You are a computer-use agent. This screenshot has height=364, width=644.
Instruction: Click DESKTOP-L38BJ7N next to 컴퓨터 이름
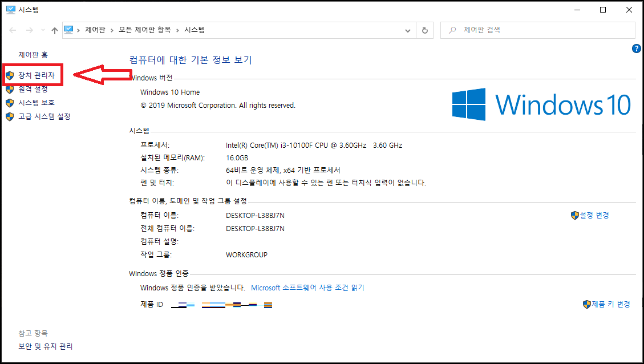click(x=255, y=215)
